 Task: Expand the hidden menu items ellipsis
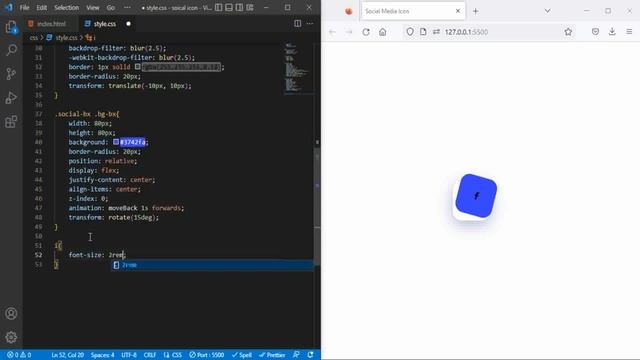[x=127, y=7]
